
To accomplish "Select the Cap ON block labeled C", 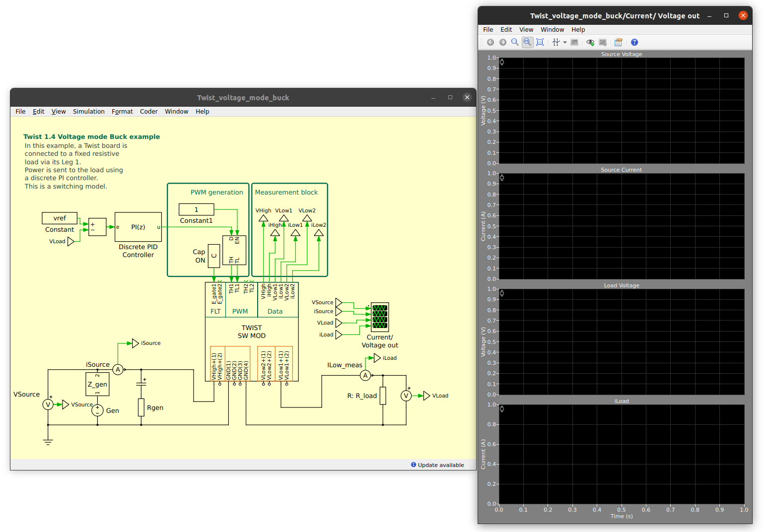I will (214, 256).
